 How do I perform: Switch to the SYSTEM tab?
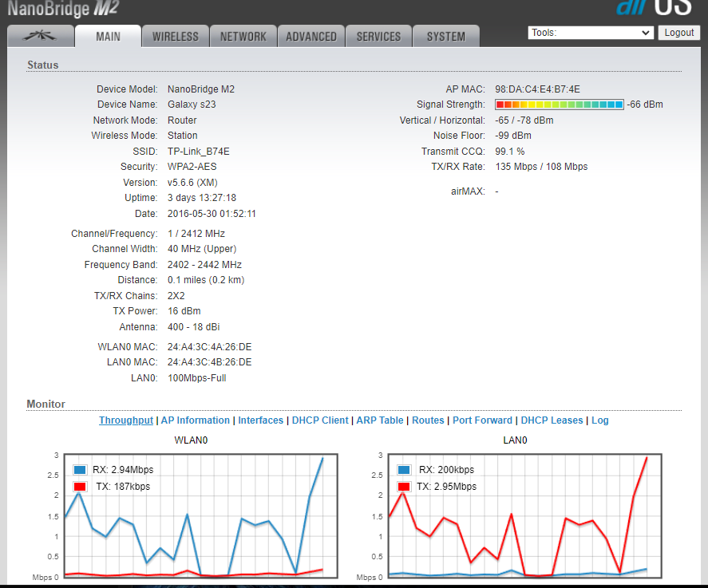pos(446,36)
